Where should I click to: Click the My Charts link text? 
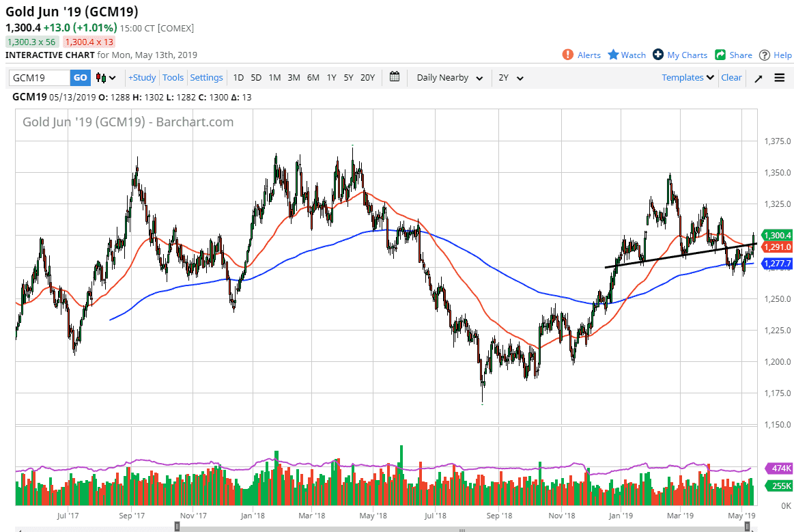pos(687,55)
